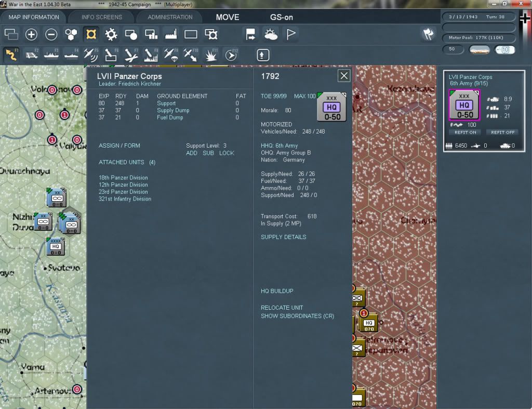Click the Motor Pool status field
The width and height of the screenshot is (532, 409).
[x=478, y=37]
